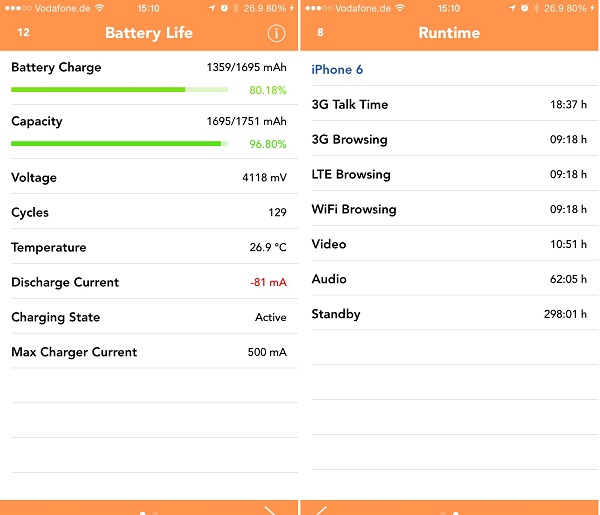
Task: Tap location arrow icon on Runtime status bar
Action: tap(512, 8)
